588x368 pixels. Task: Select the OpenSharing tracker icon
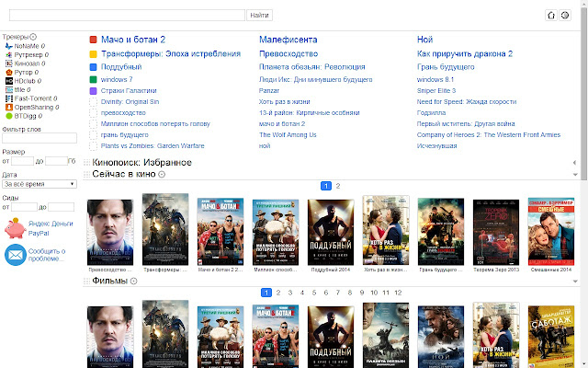[x=9, y=107]
